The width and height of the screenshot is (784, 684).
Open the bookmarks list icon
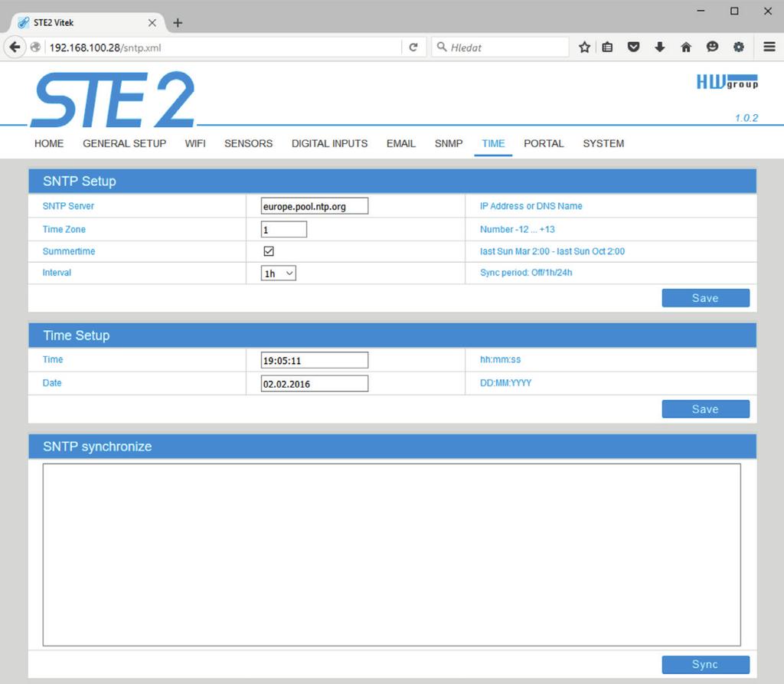tap(607, 47)
